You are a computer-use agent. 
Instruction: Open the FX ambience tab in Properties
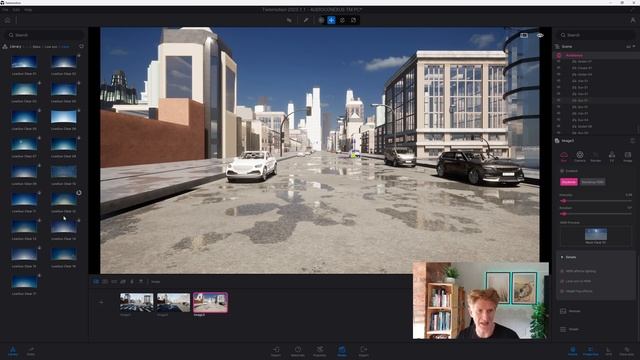click(611, 156)
